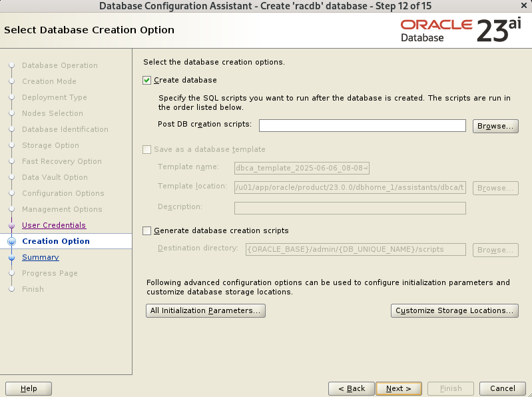
Task: Open Customize Storage Locations dialog
Action: coord(455,311)
